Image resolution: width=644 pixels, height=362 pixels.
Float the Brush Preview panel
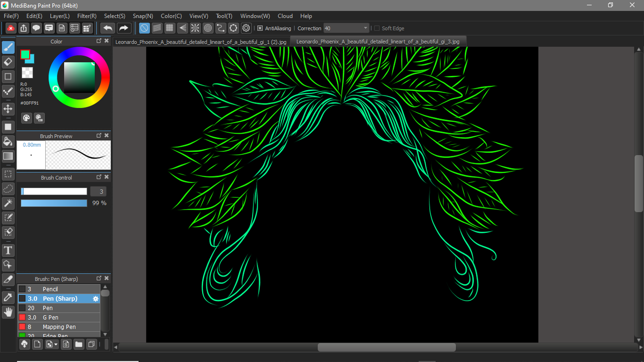(x=99, y=136)
